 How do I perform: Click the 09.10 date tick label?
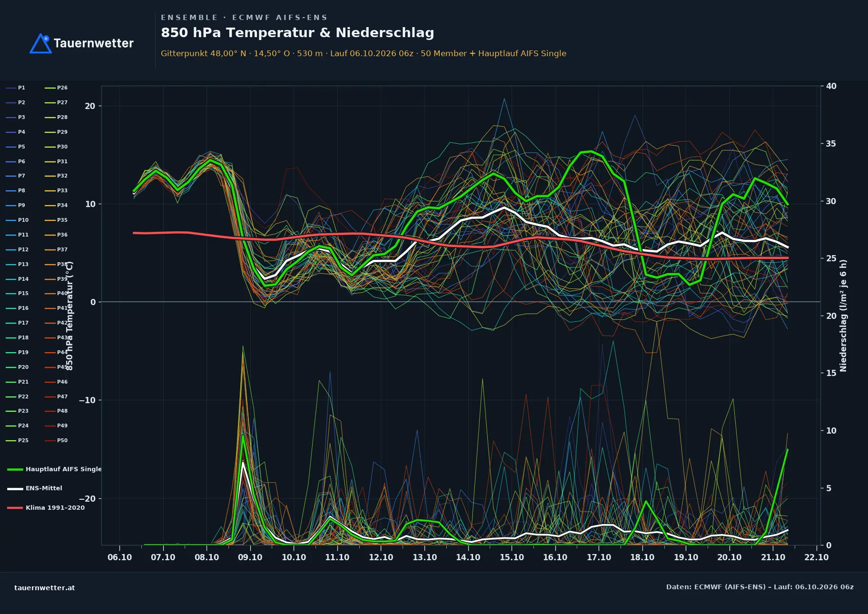250,557
